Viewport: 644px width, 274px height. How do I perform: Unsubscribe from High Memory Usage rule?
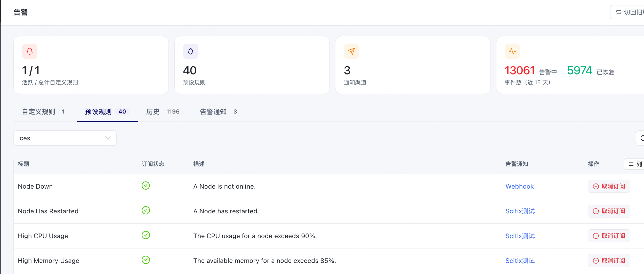609,261
